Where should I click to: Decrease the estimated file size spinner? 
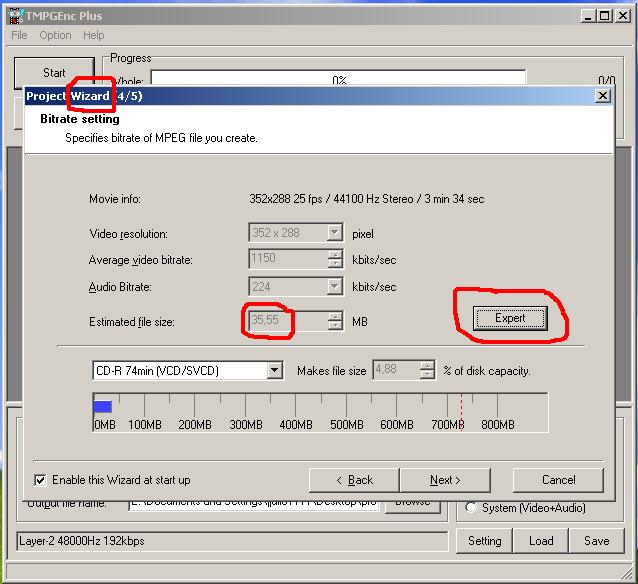pyautogui.click(x=335, y=325)
